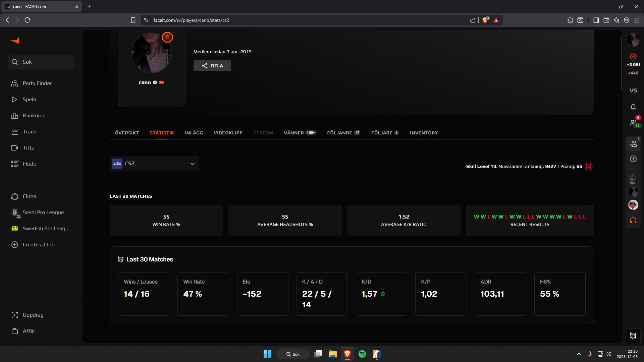Open the FÖLJANDE tab

tap(343, 133)
